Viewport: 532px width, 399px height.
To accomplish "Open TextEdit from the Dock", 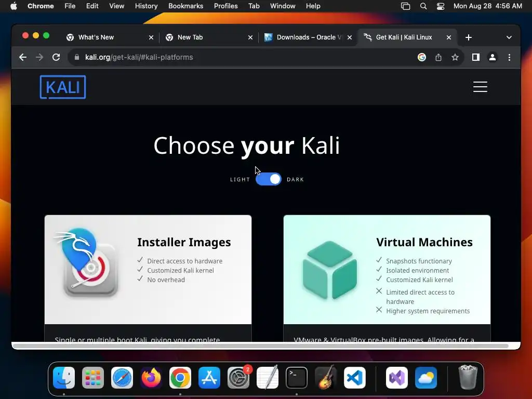I will (x=268, y=378).
